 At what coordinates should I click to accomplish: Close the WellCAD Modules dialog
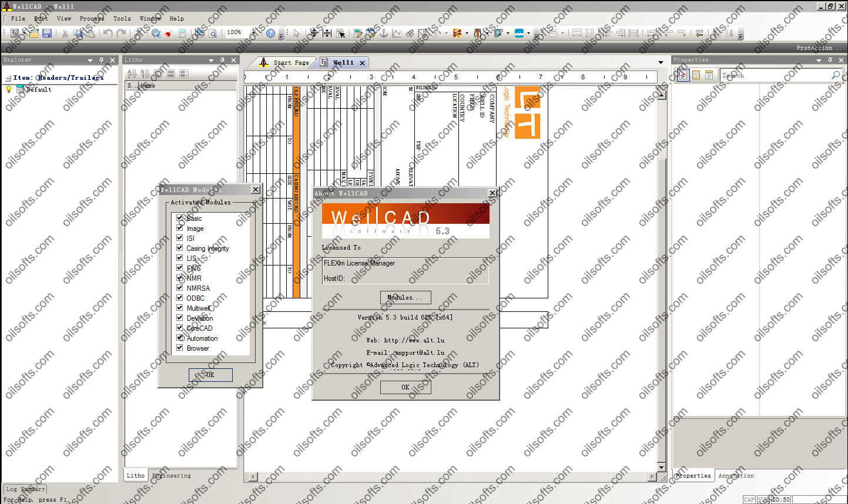click(256, 189)
